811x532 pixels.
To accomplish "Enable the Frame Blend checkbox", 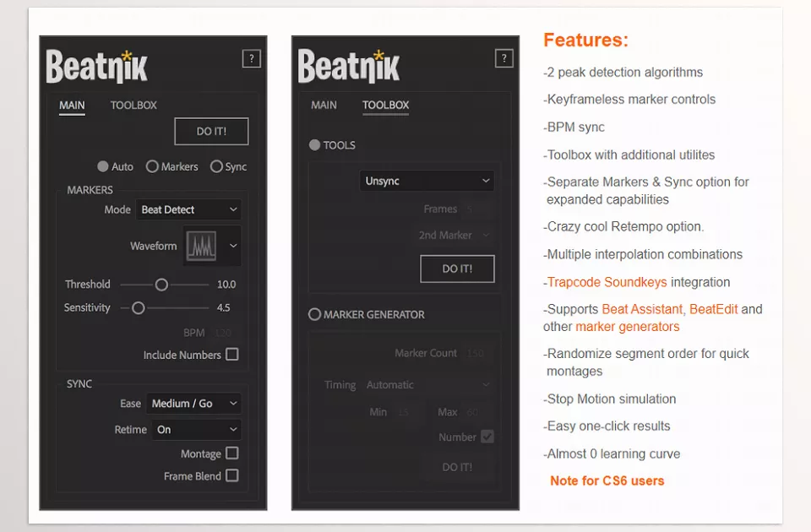I will click(x=232, y=475).
